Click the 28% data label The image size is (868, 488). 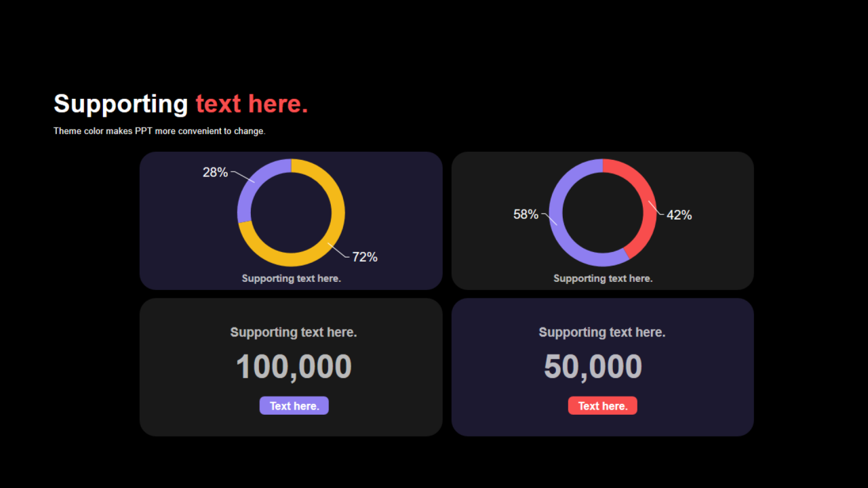[215, 172]
